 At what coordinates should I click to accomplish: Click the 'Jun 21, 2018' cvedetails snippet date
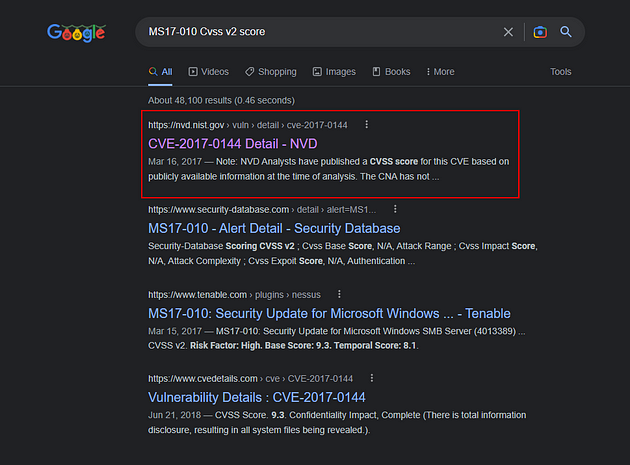point(174,415)
